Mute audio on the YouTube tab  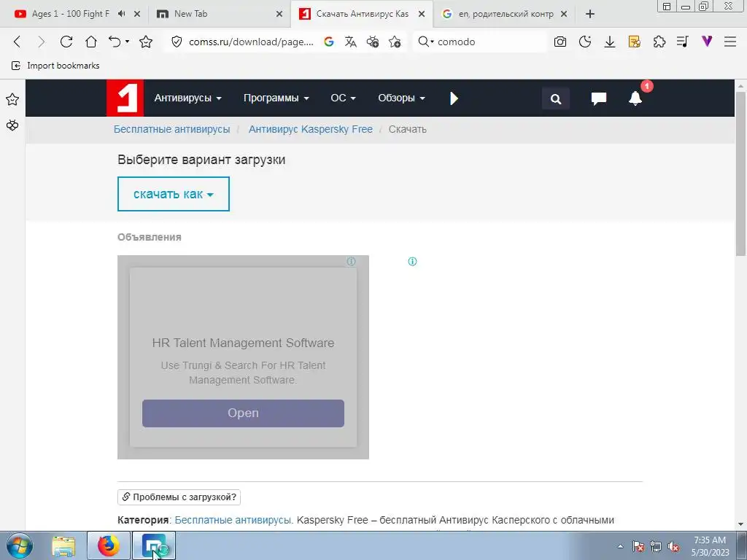click(122, 14)
